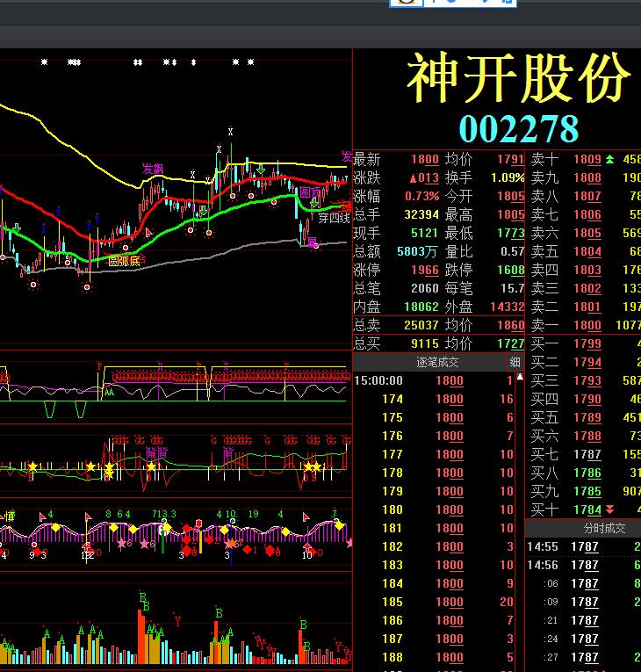Click the 跌停 value 1608
This screenshot has height=672, width=641.
tap(511, 270)
